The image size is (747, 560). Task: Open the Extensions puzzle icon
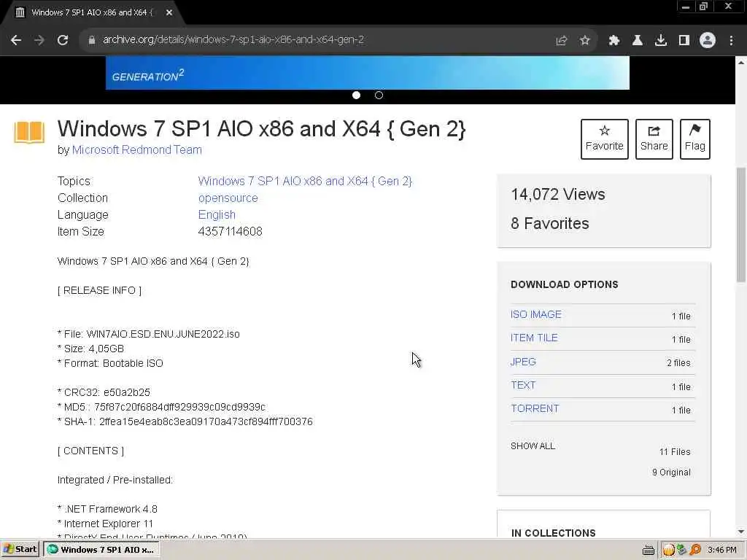614,41
